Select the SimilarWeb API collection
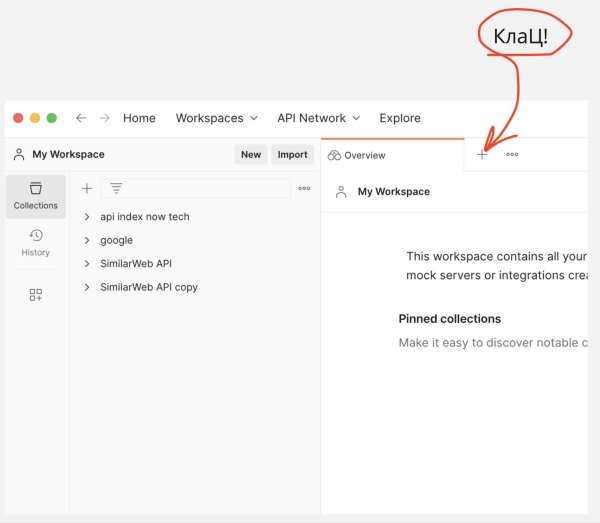 click(x=136, y=264)
